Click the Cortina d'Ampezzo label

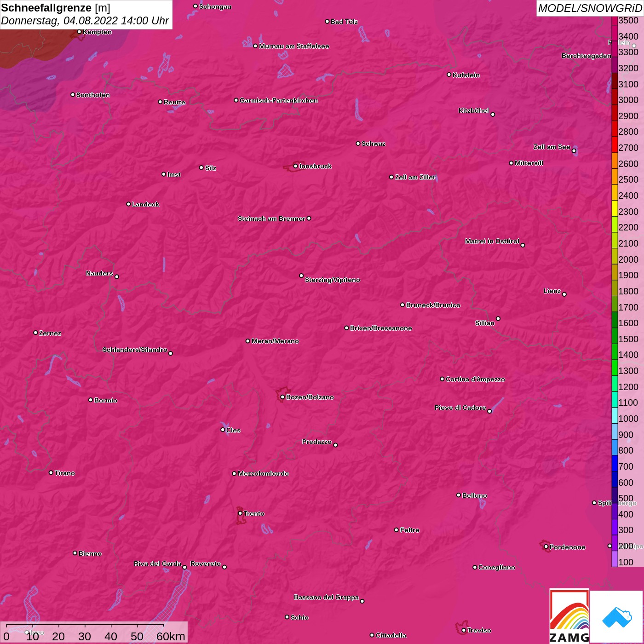pyautogui.click(x=475, y=379)
